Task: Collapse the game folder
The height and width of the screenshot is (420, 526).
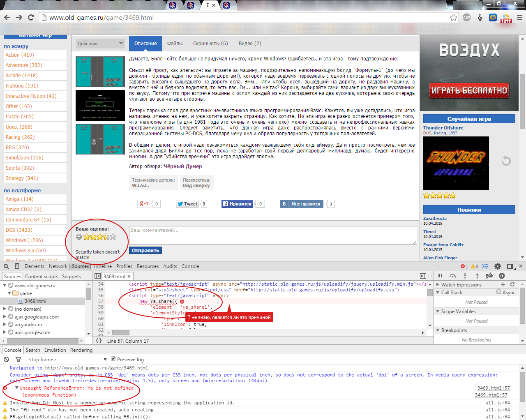Action: coord(9,293)
